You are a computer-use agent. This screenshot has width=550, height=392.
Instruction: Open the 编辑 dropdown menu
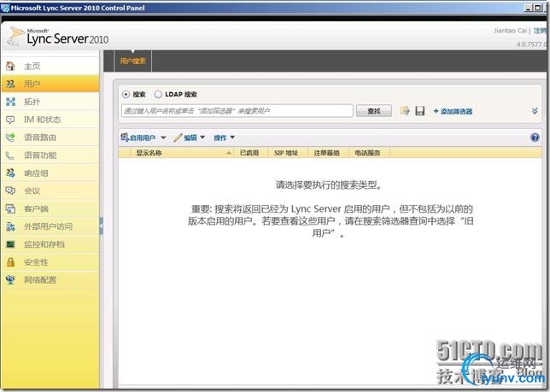pos(189,137)
